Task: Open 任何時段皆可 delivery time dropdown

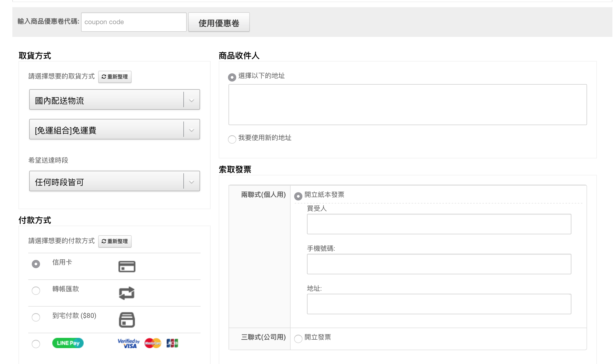Action: (x=114, y=181)
